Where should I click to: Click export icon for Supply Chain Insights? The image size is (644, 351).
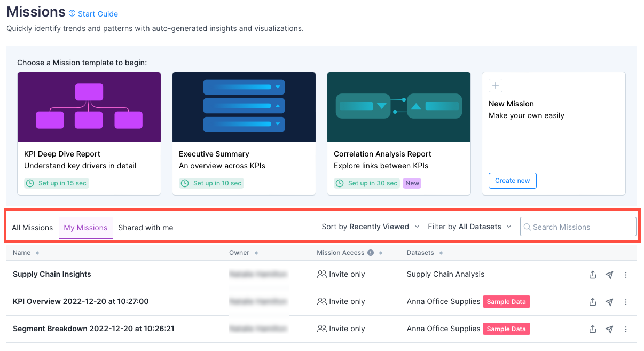click(x=592, y=275)
